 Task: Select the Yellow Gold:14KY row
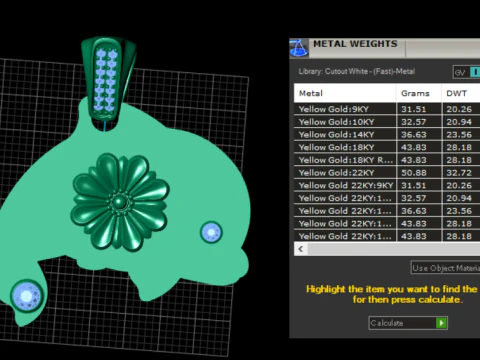coord(387,134)
